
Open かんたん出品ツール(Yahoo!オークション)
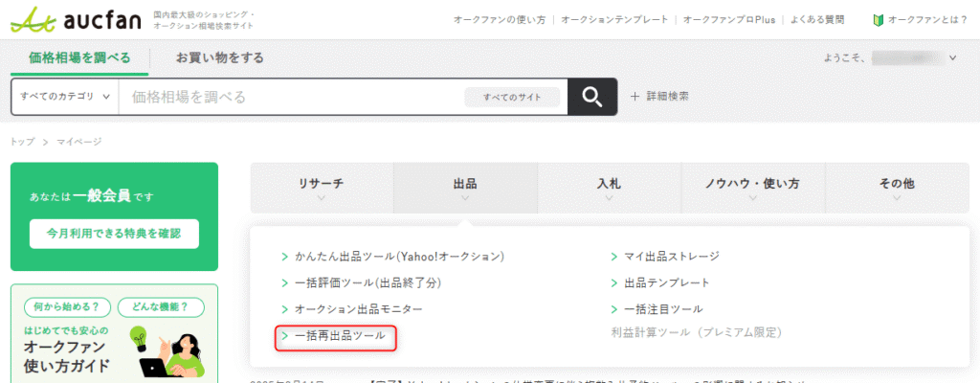pos(399,257)
